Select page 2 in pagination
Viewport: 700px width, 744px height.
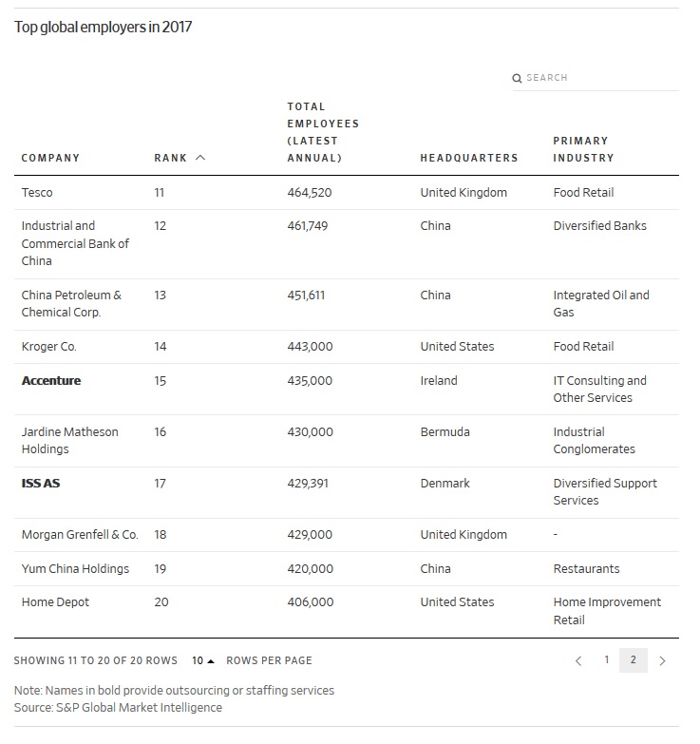coord(633,660)
